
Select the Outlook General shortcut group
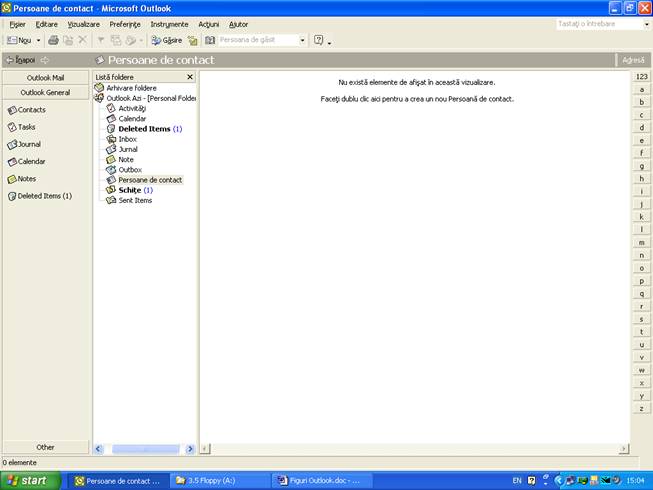pyautogui.click(x=45, y=92)
